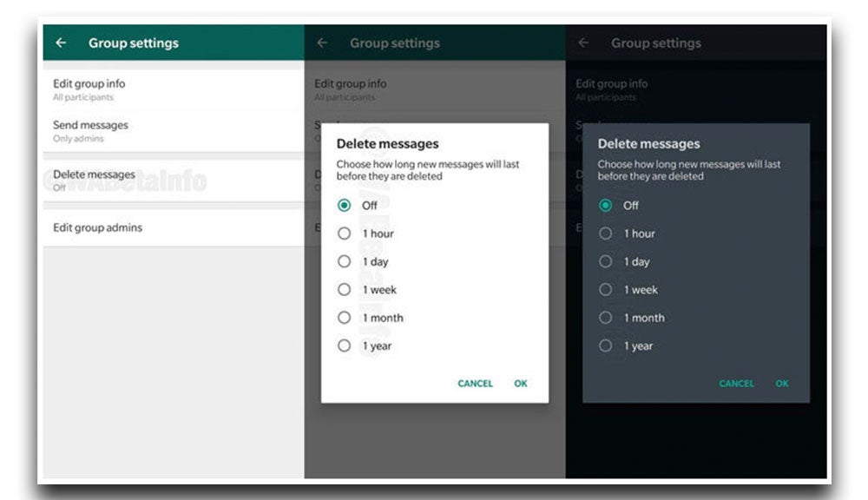Screen dimensions: 868x500
Task: Tap back arrow in the dark-theme header
Action: (583, 43)
